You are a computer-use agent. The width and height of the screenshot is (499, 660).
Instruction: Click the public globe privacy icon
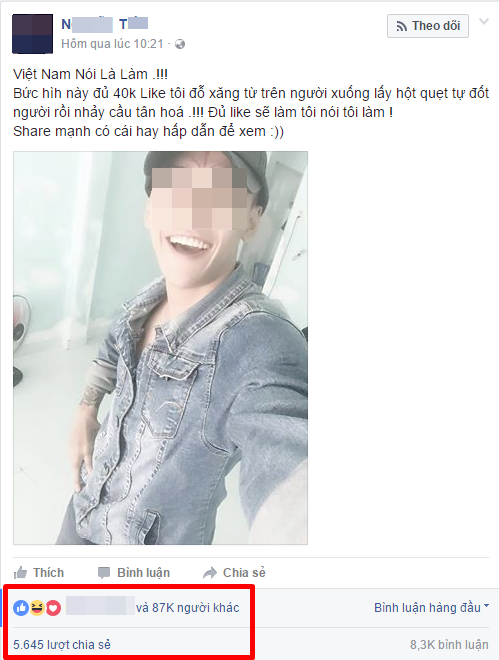[180, 44]
